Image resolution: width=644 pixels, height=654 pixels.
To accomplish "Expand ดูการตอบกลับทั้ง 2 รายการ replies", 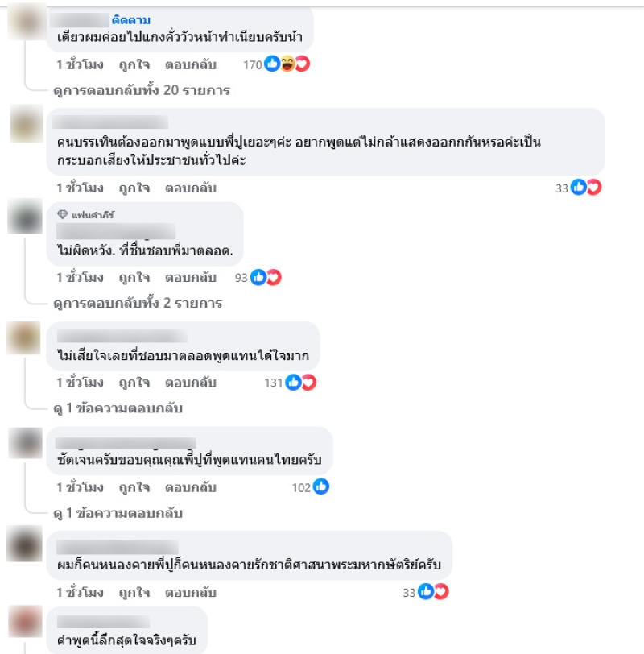I will [x=138, y=303].
